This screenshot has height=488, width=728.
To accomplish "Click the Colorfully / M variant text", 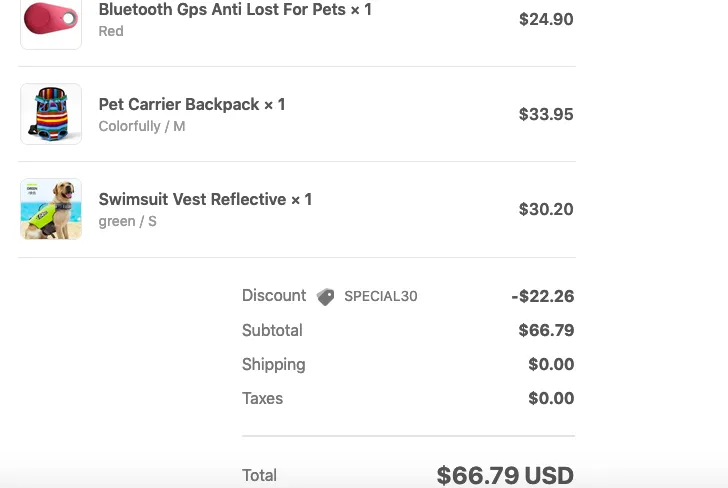I will 142,126.
